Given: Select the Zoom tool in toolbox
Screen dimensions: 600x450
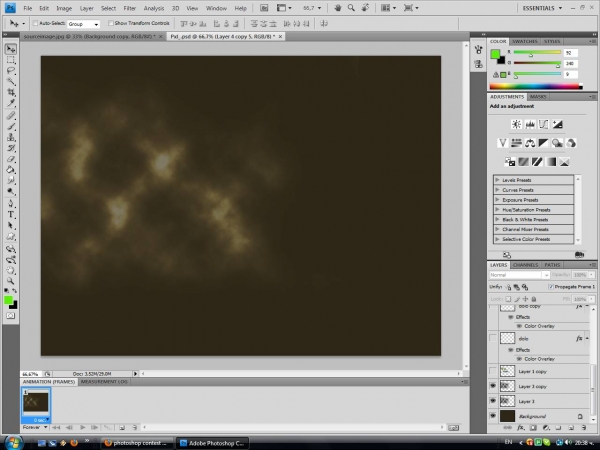Looking at the screenshot, I should [11, 281].
